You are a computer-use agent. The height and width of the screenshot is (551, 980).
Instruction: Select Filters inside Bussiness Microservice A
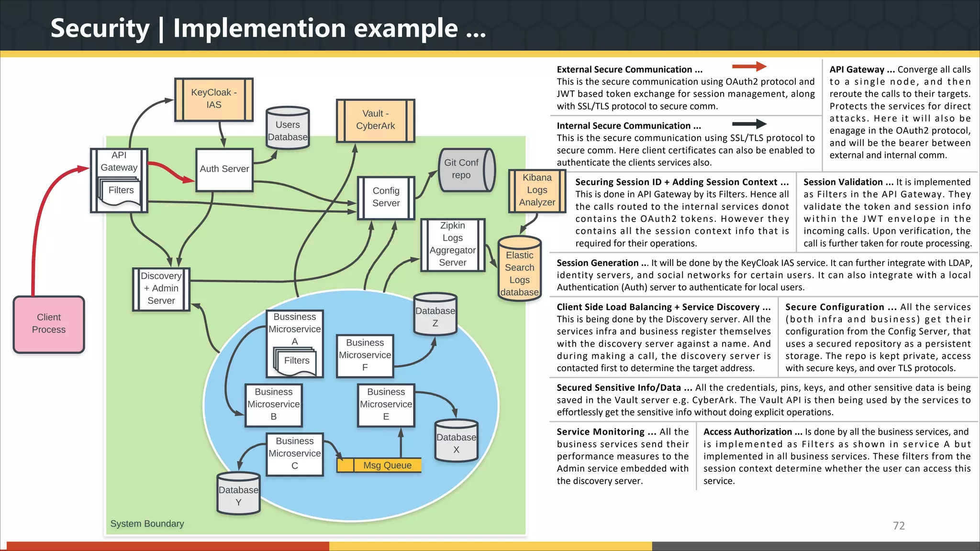pos(297,361)
